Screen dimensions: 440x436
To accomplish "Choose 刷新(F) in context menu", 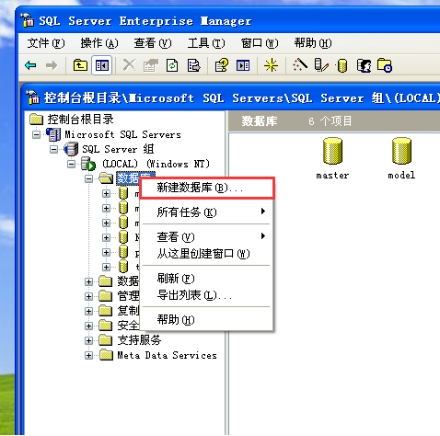I will [207, 278].
